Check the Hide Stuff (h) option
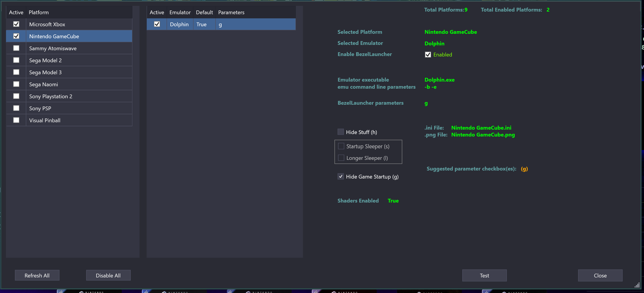 pyautogui.click(x=340, y=132)
